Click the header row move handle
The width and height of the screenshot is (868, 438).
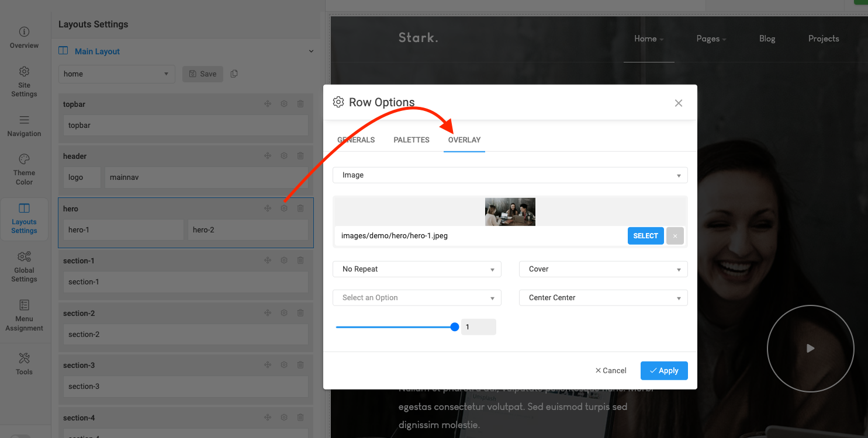[267, 156]
